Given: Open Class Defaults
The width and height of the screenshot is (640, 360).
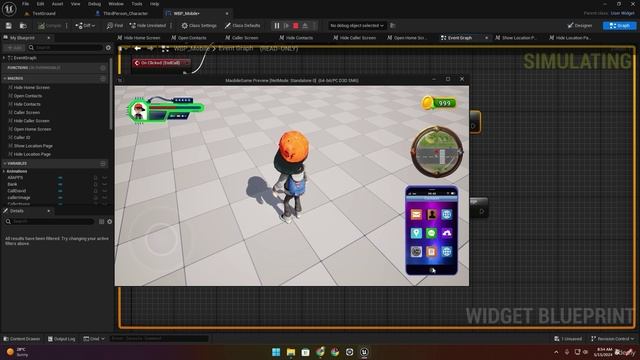Looking at the screenshot, I should click(x=242, y=25).
